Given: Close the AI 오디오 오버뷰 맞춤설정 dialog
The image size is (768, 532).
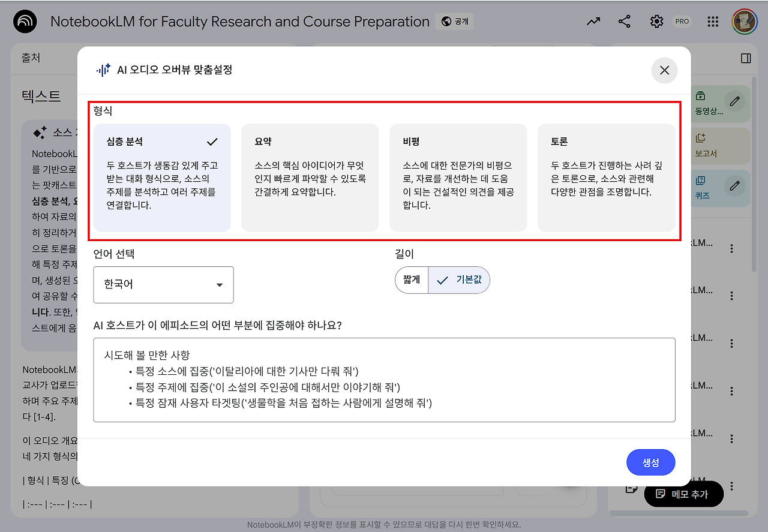Looking at the screenshot, I should coord(664,70).
